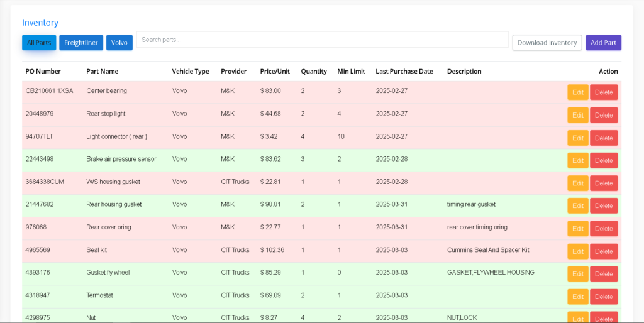
Task: Select the All Parts filter
Action: [x=39, y=43]
